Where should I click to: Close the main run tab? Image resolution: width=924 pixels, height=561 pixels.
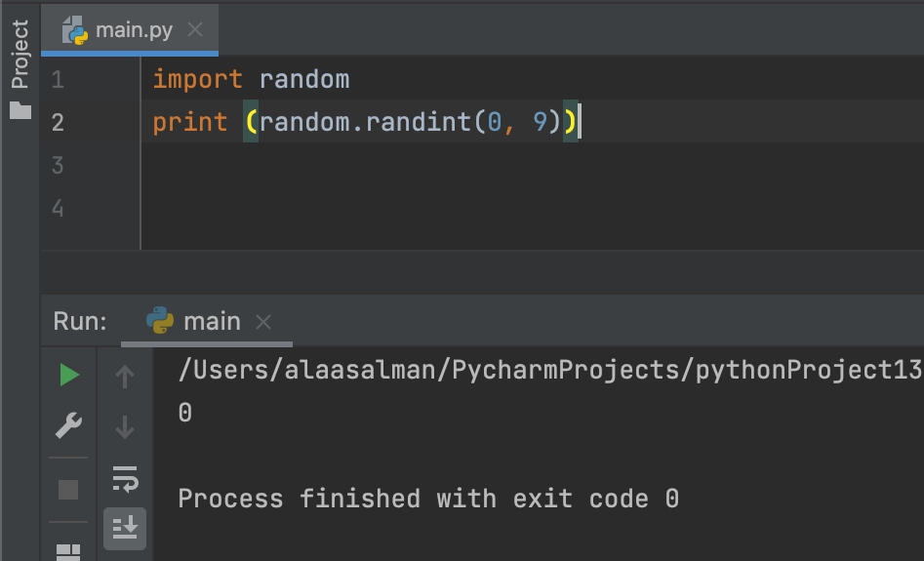tap(263, 322)
